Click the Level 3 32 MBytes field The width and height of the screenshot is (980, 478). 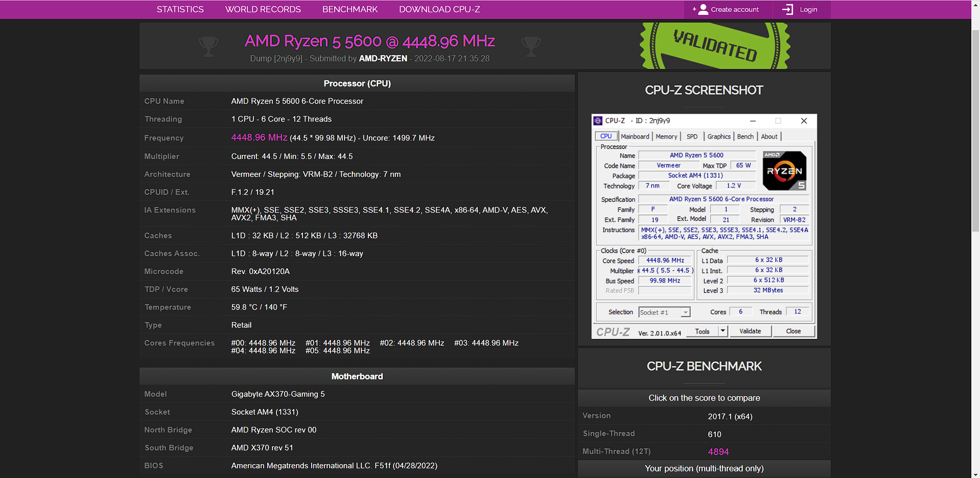(768, 290)
